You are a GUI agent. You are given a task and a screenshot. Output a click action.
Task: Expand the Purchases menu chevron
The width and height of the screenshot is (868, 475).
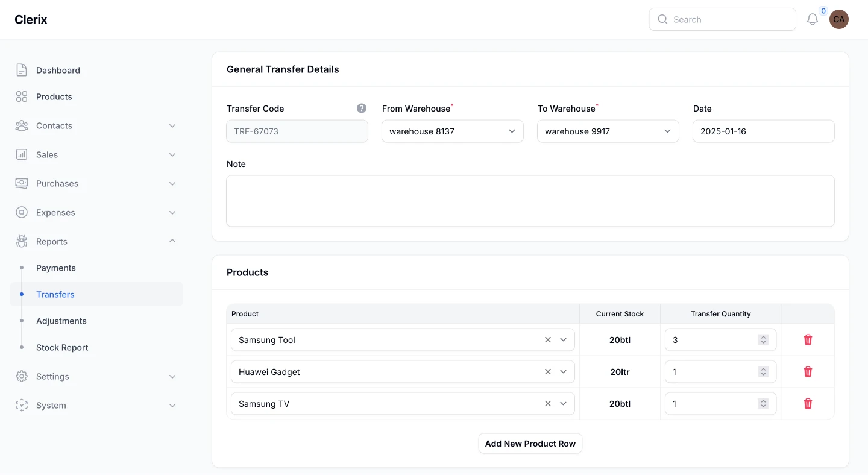click(172, 183)
